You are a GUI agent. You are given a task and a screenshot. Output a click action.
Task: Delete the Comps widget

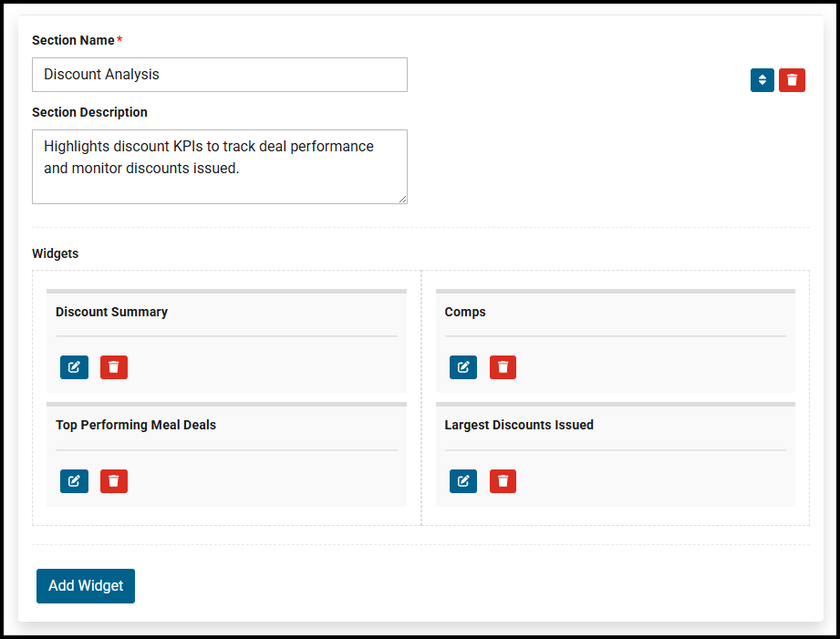pos(503,367)
